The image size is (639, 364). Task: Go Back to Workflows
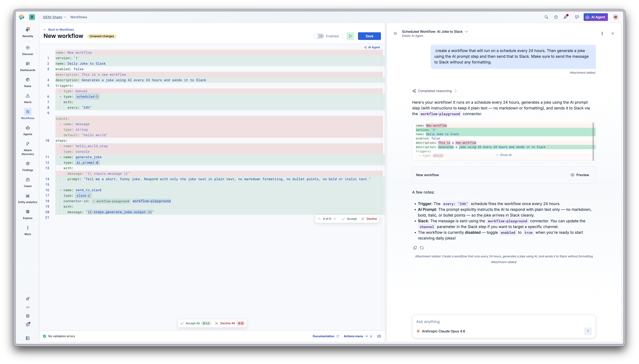(x=59, y=30)
